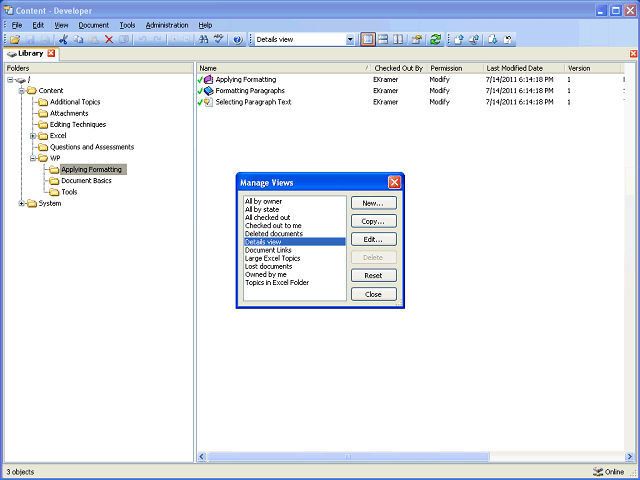Viewport: 640px width, 480px height.
Task: Click the ABC spell check icon
Action: coord(219,40)
